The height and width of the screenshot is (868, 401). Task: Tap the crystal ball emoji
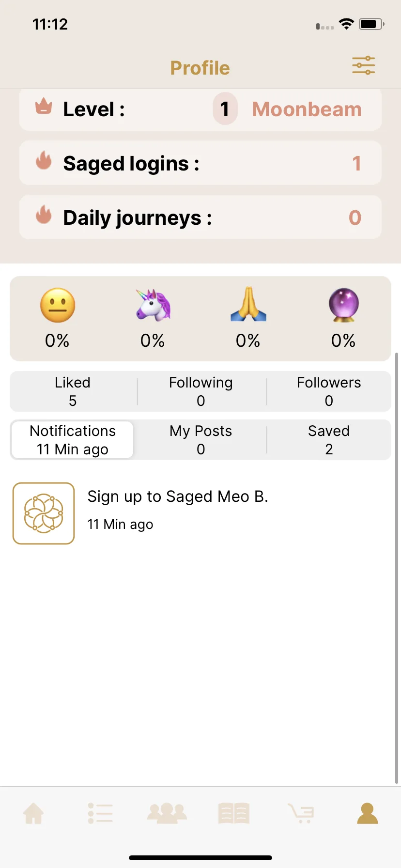pos(344,305)
